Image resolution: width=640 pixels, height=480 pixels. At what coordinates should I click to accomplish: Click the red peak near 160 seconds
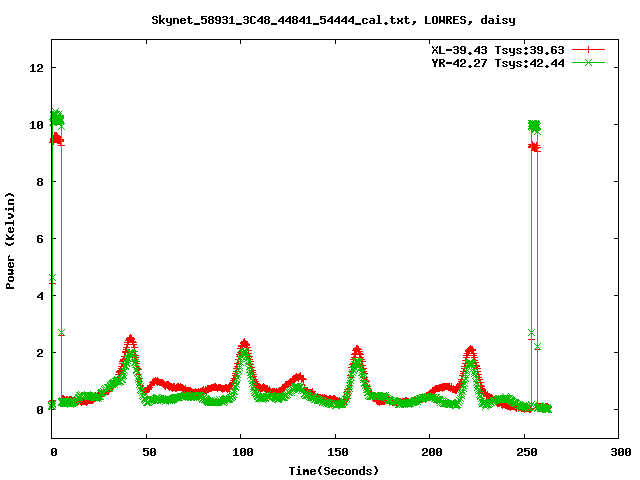point(357,350)
